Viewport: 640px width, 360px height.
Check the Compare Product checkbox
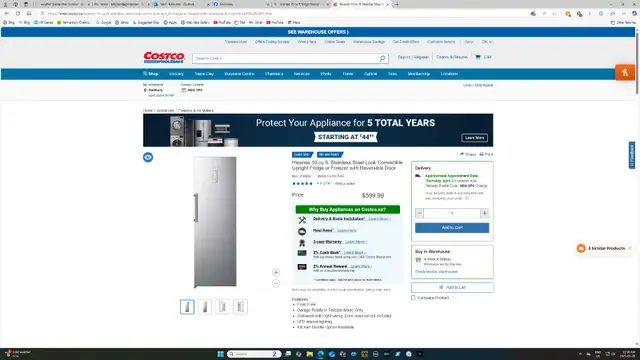tap(413, 298)
